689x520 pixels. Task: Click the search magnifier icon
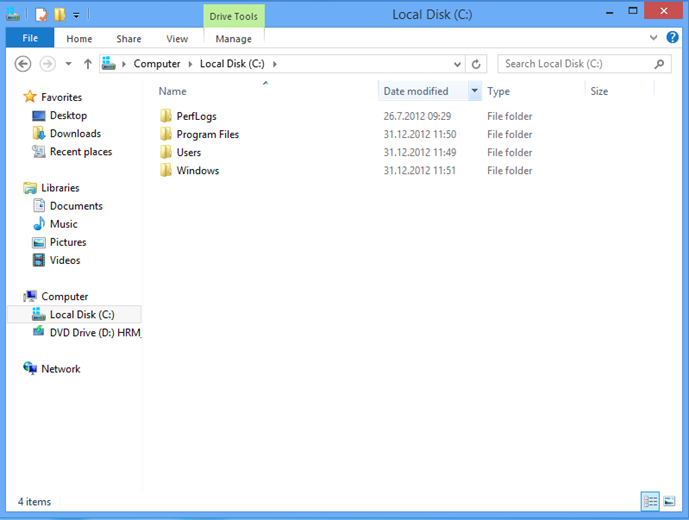click(x=659, y=64)
